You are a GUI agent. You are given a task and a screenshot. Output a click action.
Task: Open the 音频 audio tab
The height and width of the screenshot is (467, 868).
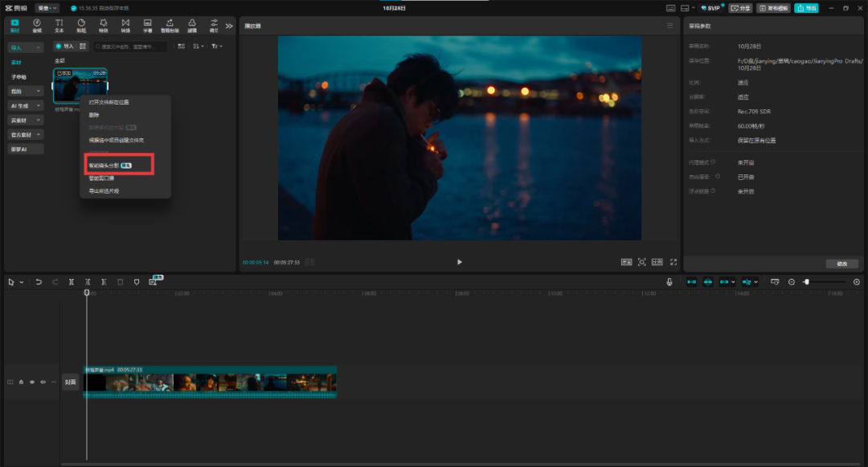click(37, 25)
